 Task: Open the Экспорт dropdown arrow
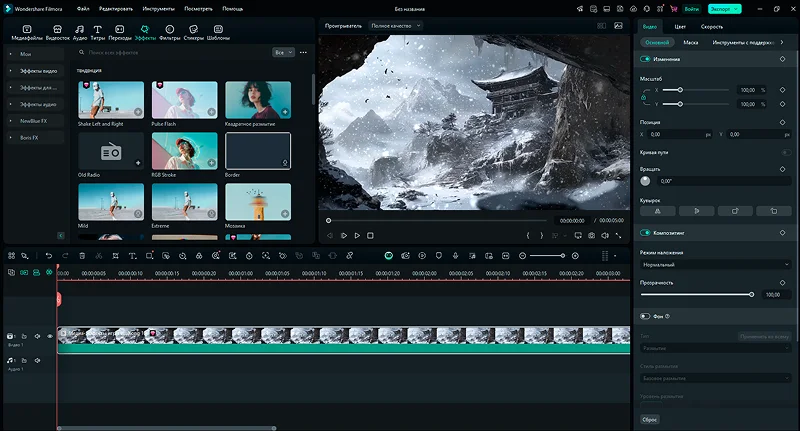coord(736,9)
